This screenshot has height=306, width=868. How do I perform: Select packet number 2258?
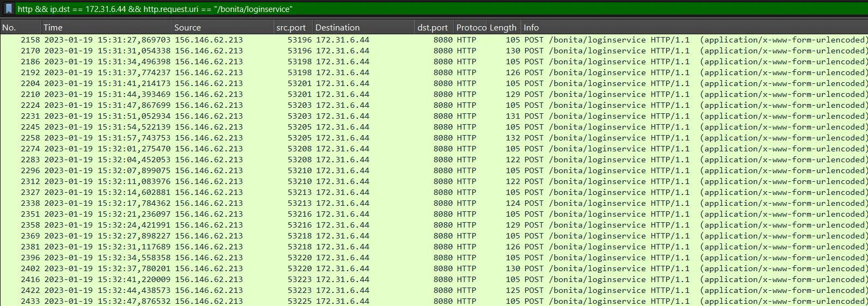point(434,138)
